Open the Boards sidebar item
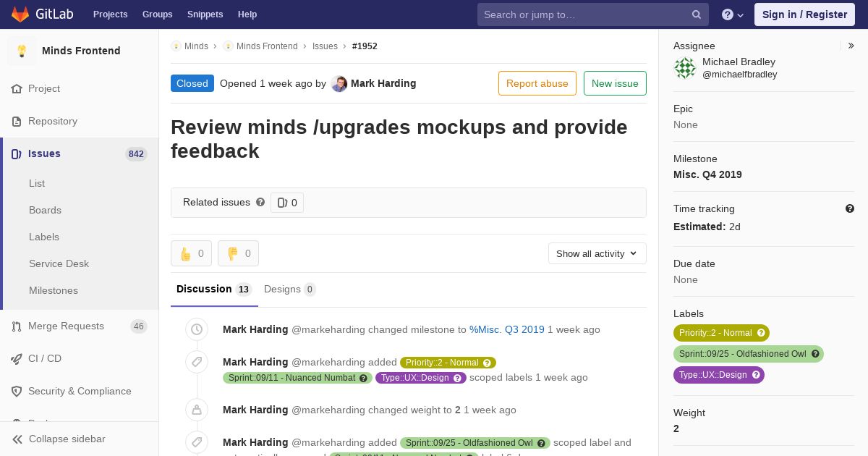 [x=45, y=210]
